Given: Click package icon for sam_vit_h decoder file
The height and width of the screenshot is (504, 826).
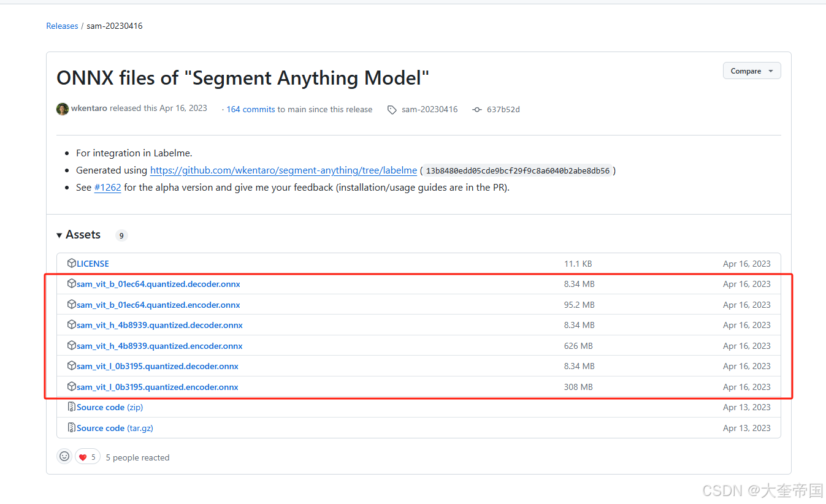Looking at the screenshot, I should coord(72,325).
